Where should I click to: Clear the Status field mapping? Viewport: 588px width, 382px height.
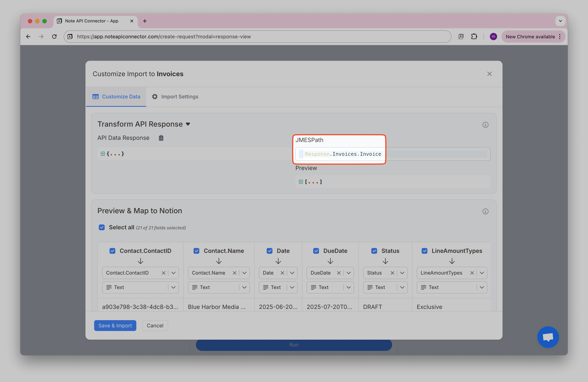[x=392, y=273]
